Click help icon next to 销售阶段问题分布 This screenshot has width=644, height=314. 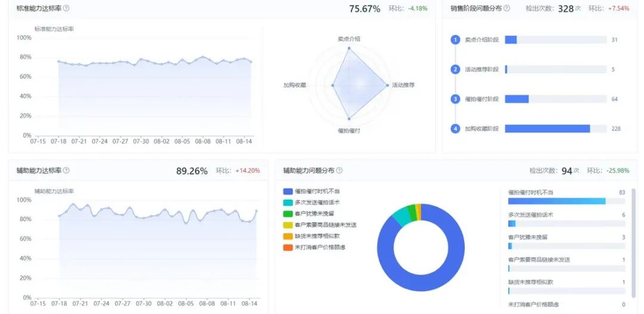coord(507,8)
